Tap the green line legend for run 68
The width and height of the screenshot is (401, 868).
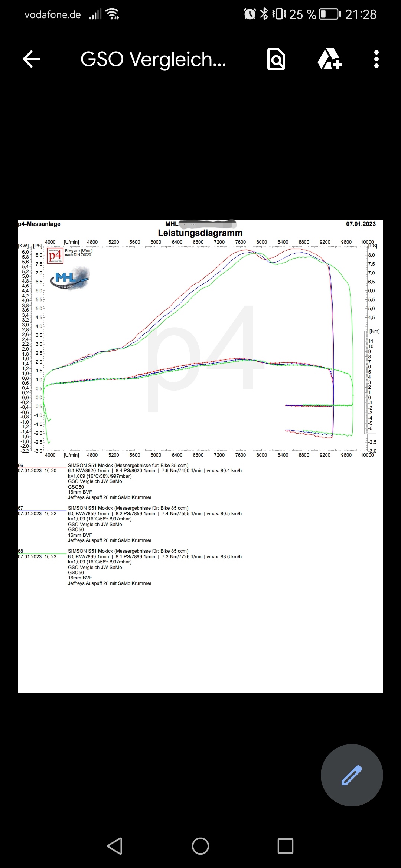(x=42, y=554)
